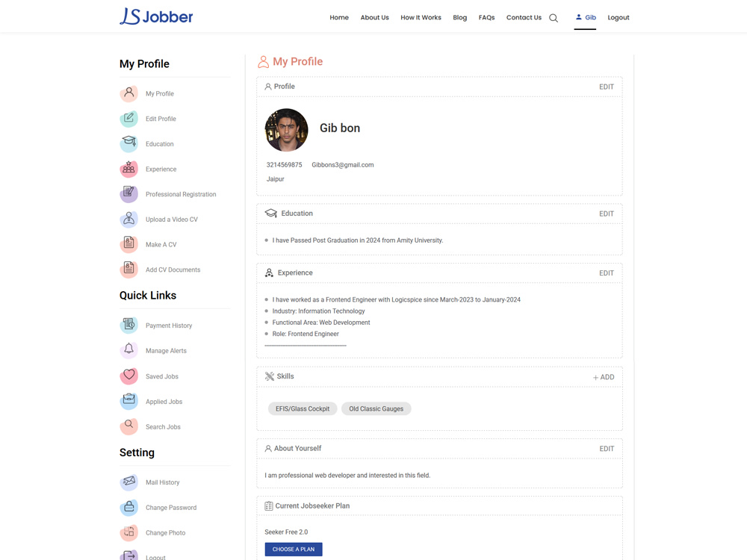Open Professional Registration link
This screenshot has height=560, width=747.
[x=181, y=194]
